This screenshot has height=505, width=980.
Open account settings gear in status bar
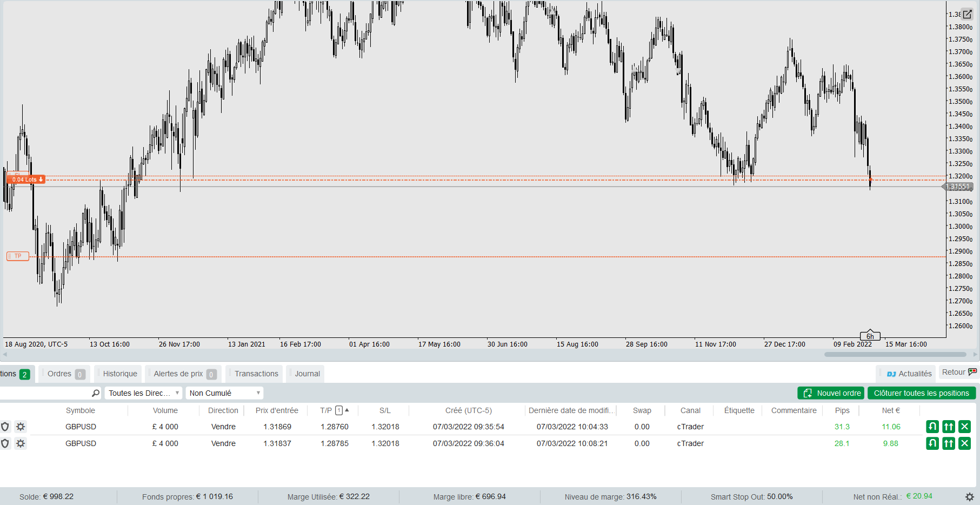[x=970, y=496]
